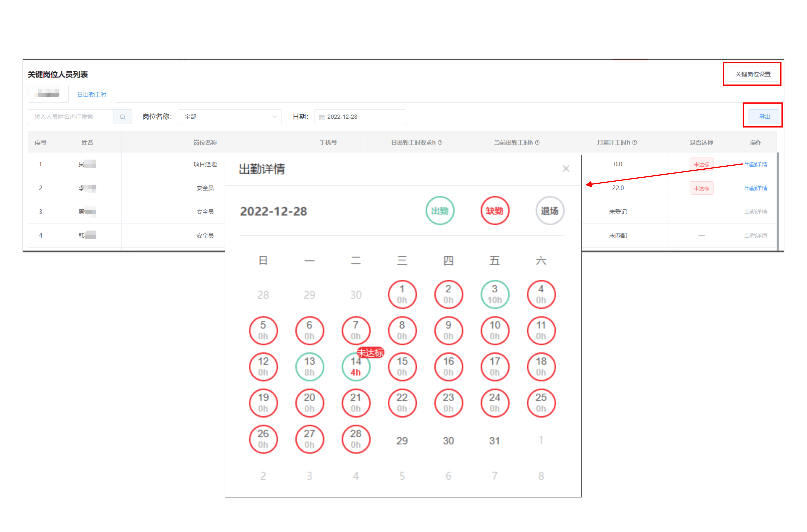
Task: Click the 导出 button
Action: tap(764, 117)
